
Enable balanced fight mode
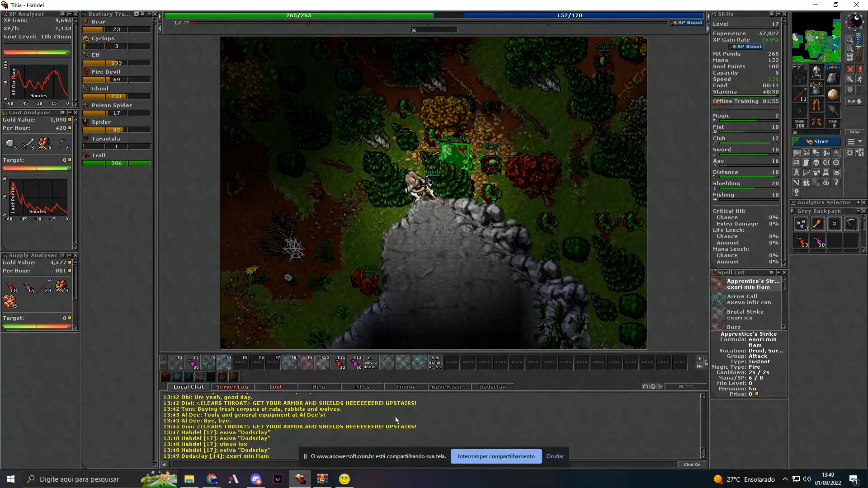(850, 79)
